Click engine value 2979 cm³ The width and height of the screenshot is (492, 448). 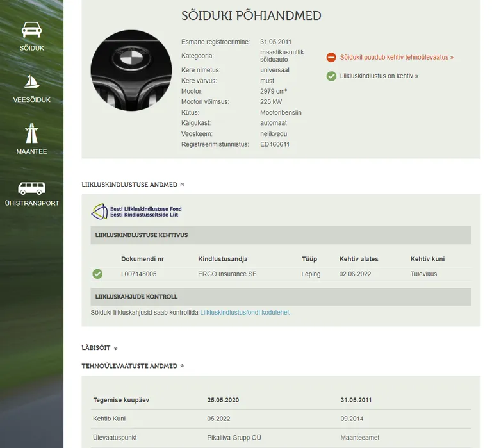(x=274, y=92)
